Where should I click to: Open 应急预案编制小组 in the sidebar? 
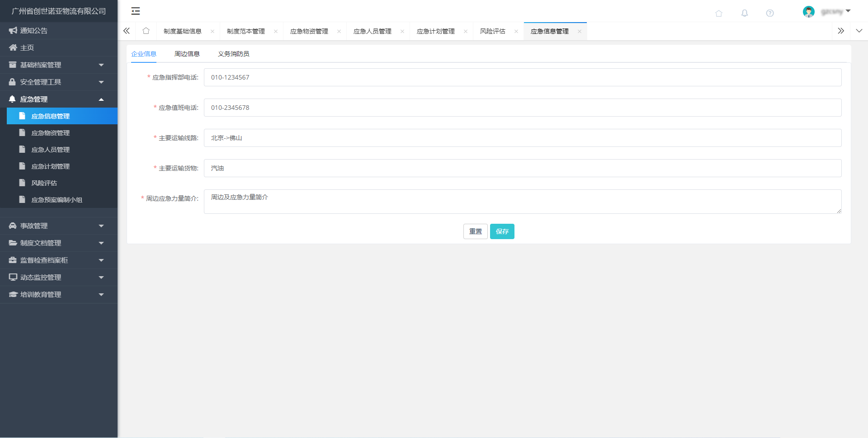[57, 200]
